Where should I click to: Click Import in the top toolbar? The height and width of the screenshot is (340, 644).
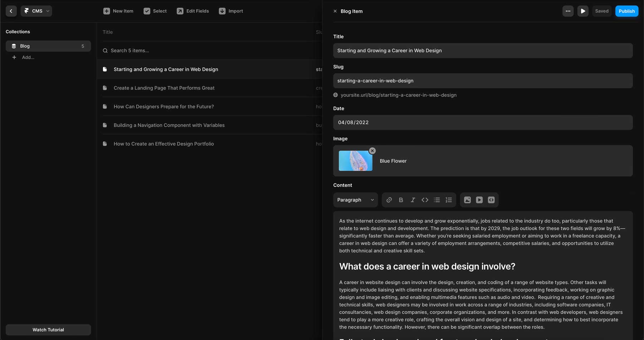[x=231, y=11]
